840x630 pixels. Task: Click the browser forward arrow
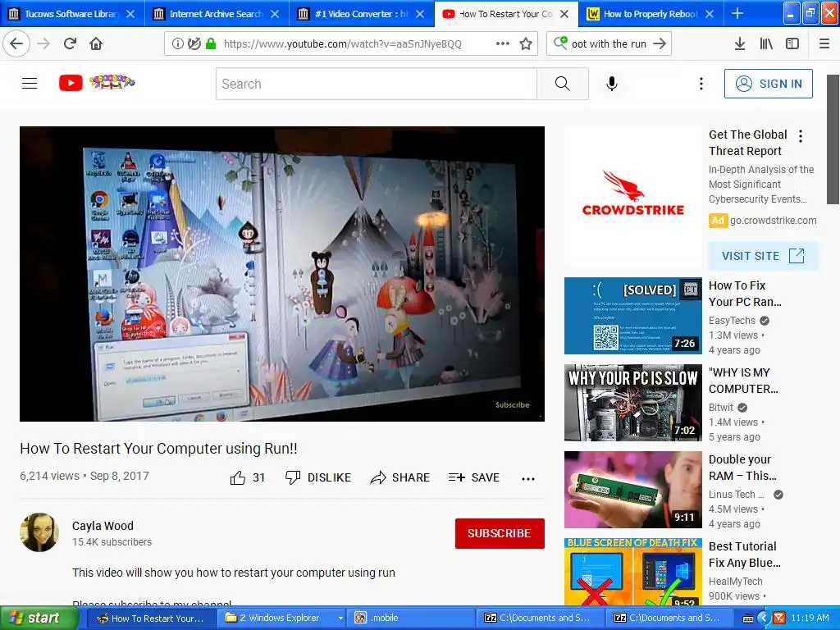coord(44,43)
